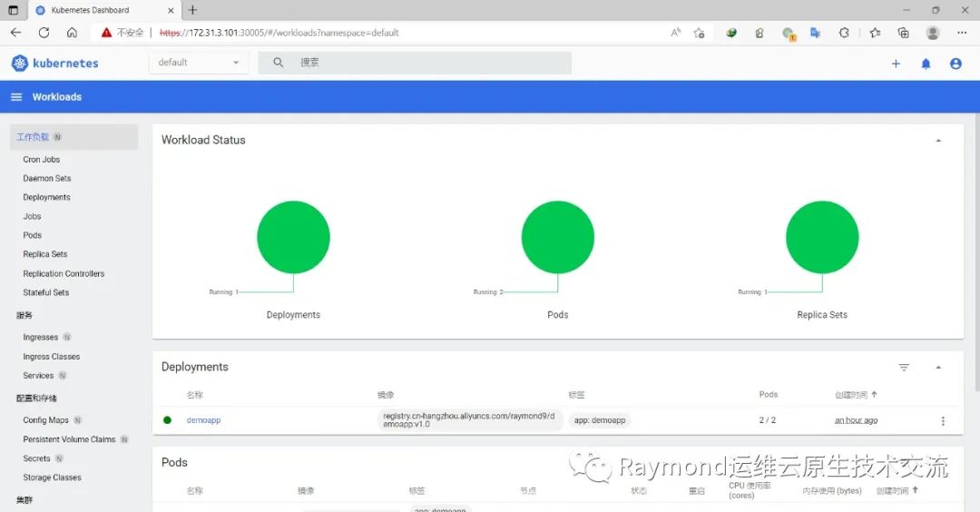Click the demoapp image registry chip

point(469,420)
